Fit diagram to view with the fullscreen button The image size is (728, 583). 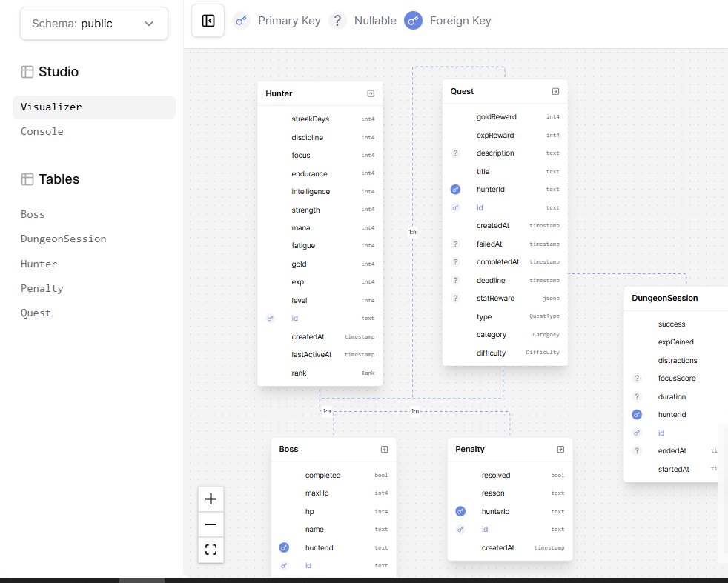click(x=211, y=550)
